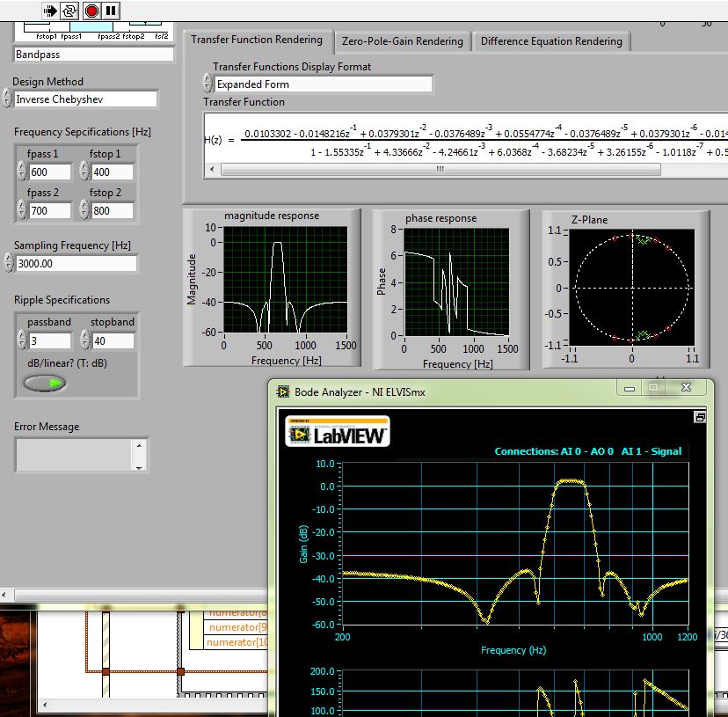Screen dimensions: 728x717
Task: Open the Difference Equation Rendering tab
Action: tap(551, 41)
